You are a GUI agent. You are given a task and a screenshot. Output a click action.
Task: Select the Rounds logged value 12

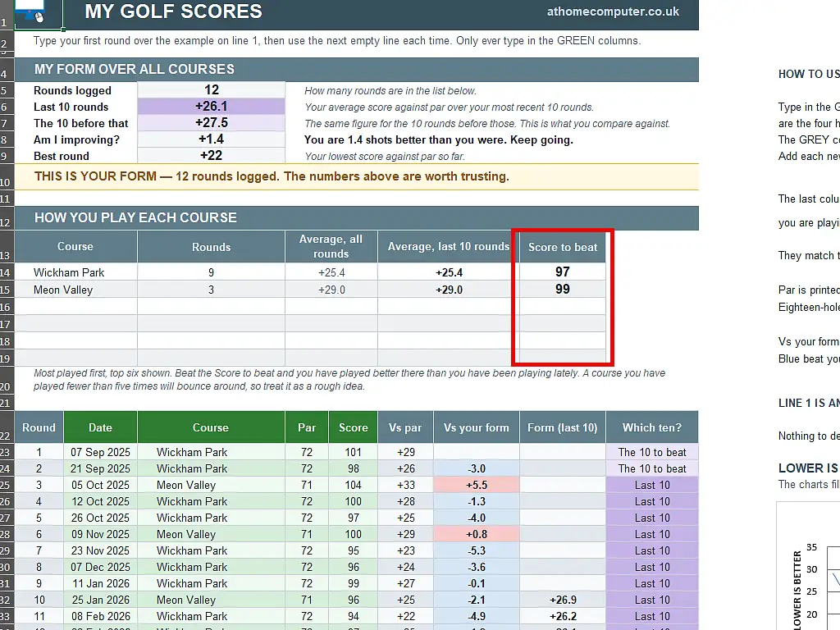[211, 90]
